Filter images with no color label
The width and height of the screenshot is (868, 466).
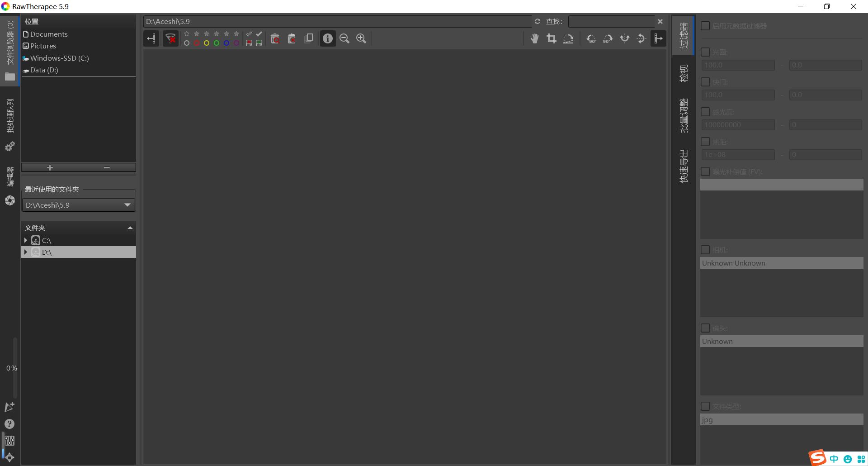pos(187,43)
